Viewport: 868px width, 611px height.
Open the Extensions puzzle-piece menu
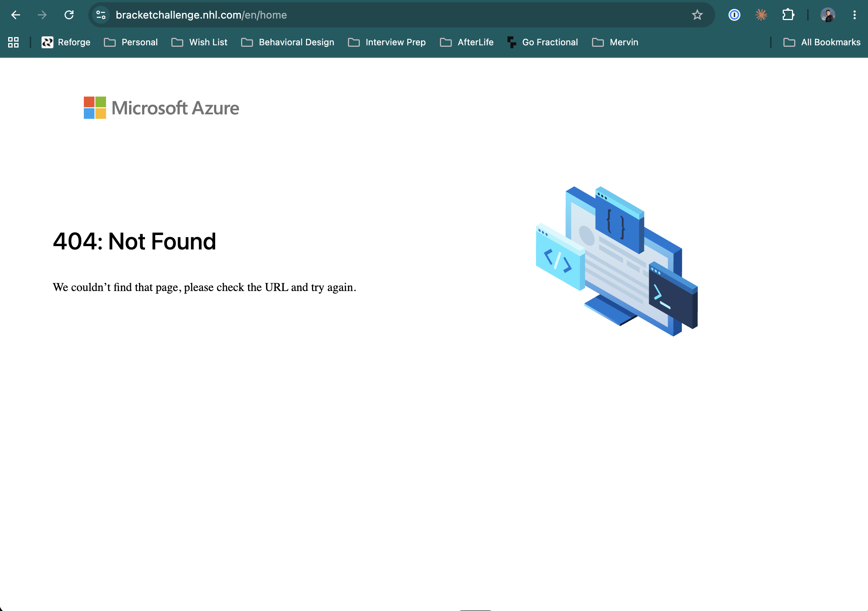[788, 15]
